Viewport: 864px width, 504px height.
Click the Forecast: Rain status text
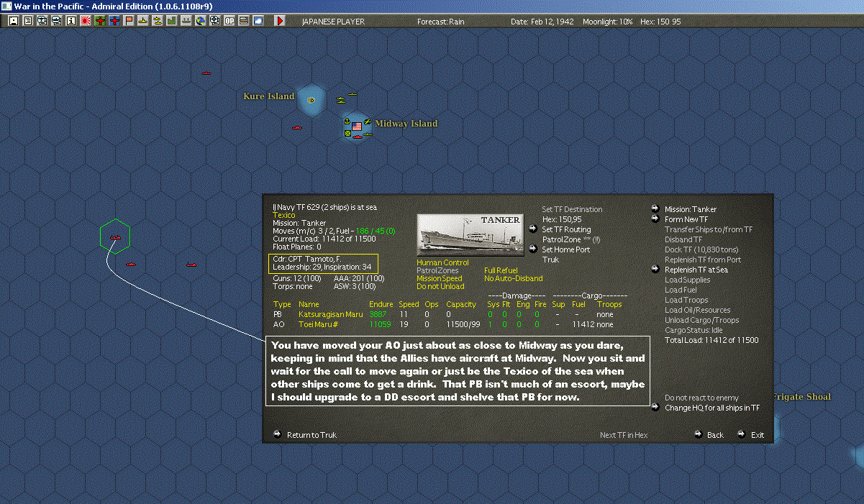click(x=441, y=22)
